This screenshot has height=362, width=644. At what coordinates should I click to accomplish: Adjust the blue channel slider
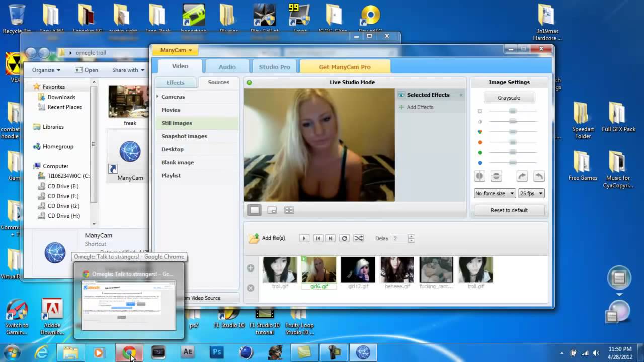point(512,163)
